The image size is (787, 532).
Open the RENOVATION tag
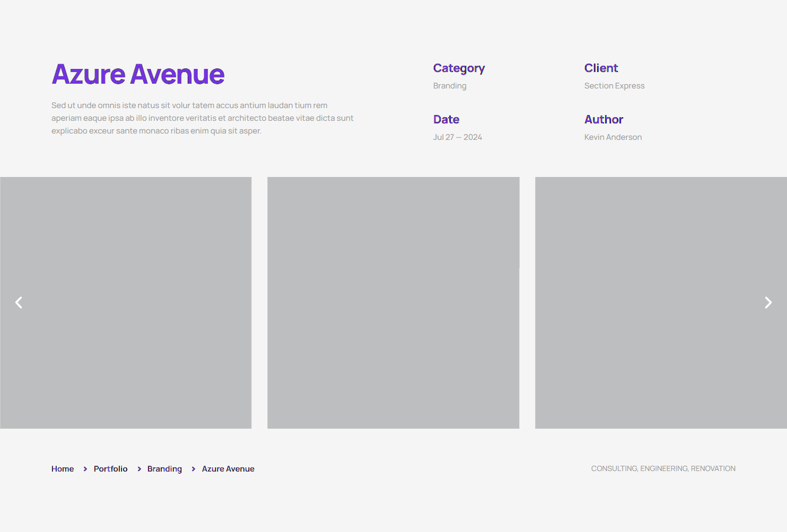coord(713,468)
